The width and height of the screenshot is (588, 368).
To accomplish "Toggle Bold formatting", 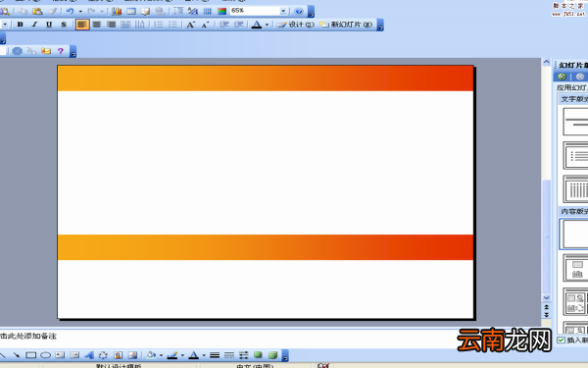I will [x=21, y=25].
